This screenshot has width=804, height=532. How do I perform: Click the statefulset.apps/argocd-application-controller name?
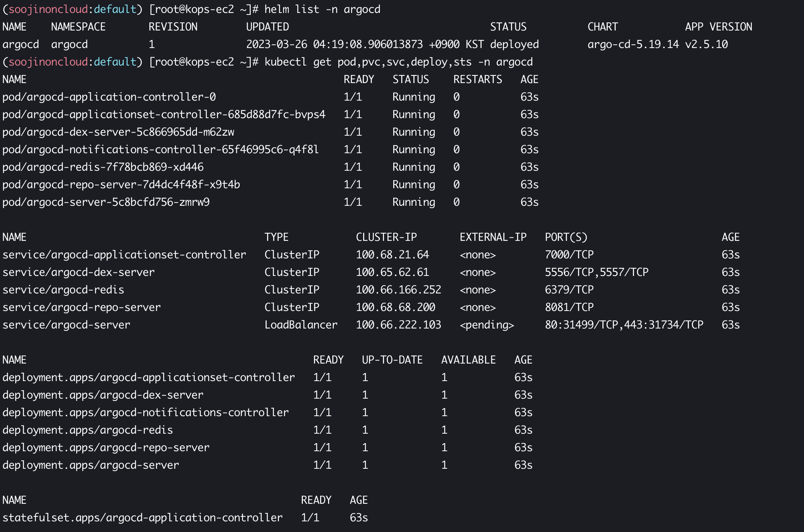click(143, 518)
